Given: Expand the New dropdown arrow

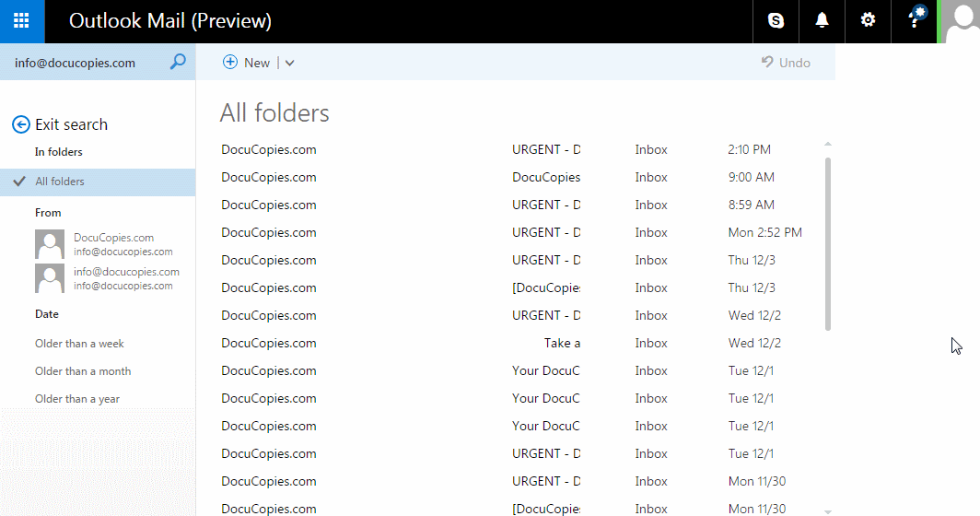Looking at the screenshot, I should coord(289,63).
